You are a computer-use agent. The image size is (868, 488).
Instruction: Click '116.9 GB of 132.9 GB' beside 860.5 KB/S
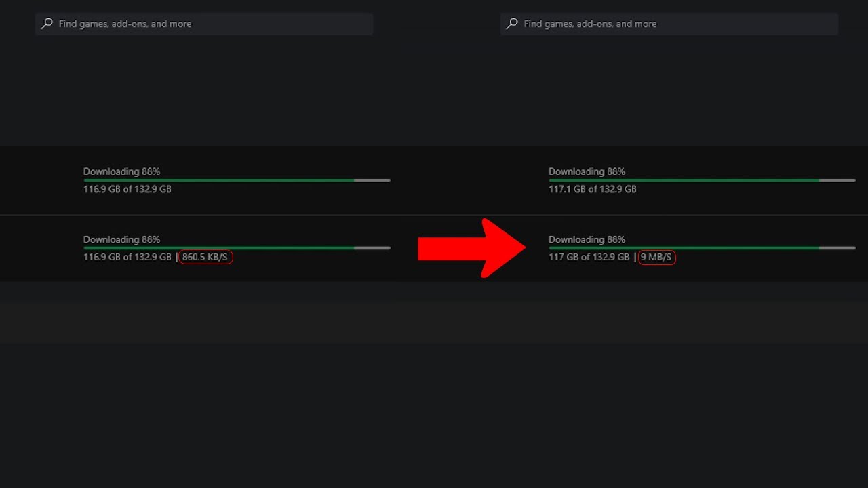pyautogui.click(x=127, y=258)
